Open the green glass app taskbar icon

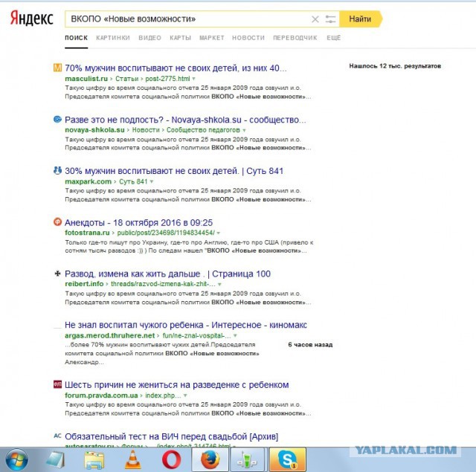click(x=248, y=460)
